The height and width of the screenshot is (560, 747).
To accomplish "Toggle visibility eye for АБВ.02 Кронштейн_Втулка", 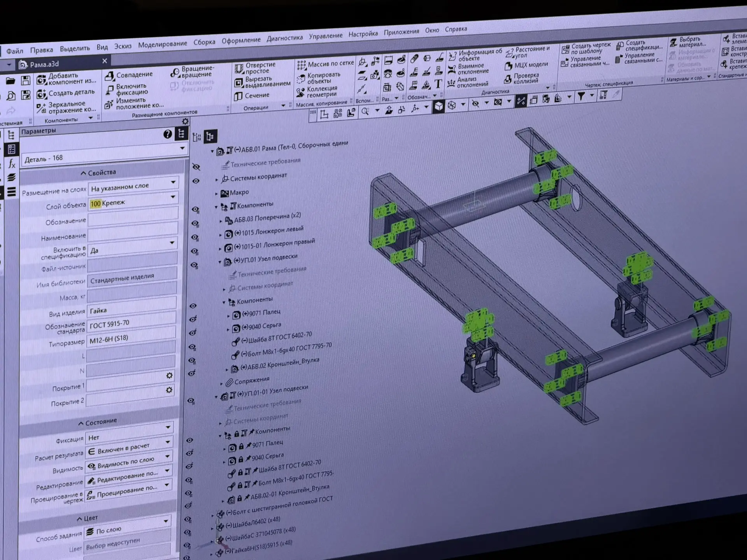I will point(191,373).
